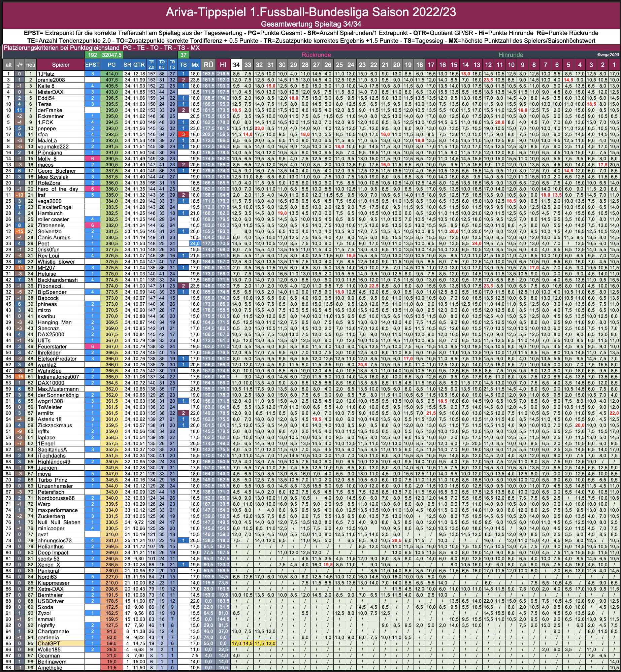Select player name 'SagittariusA'
The image size is (621, 672).
(x=52, y=449)
